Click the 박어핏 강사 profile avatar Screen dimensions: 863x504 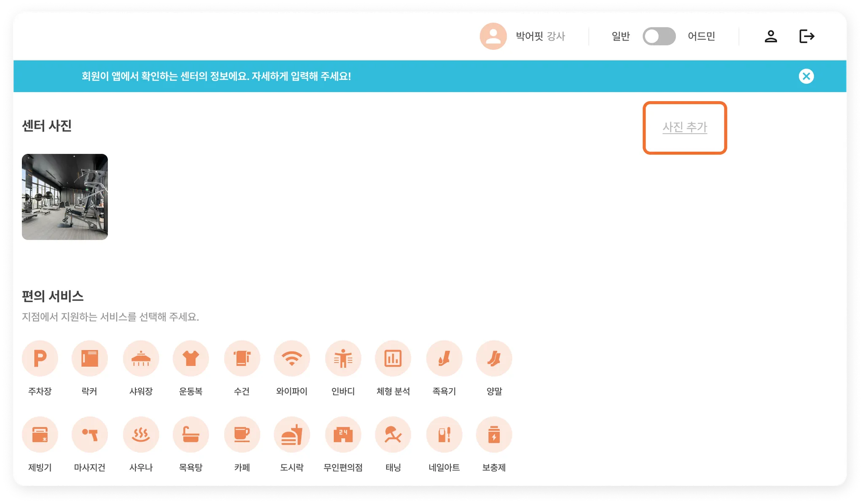493,36
